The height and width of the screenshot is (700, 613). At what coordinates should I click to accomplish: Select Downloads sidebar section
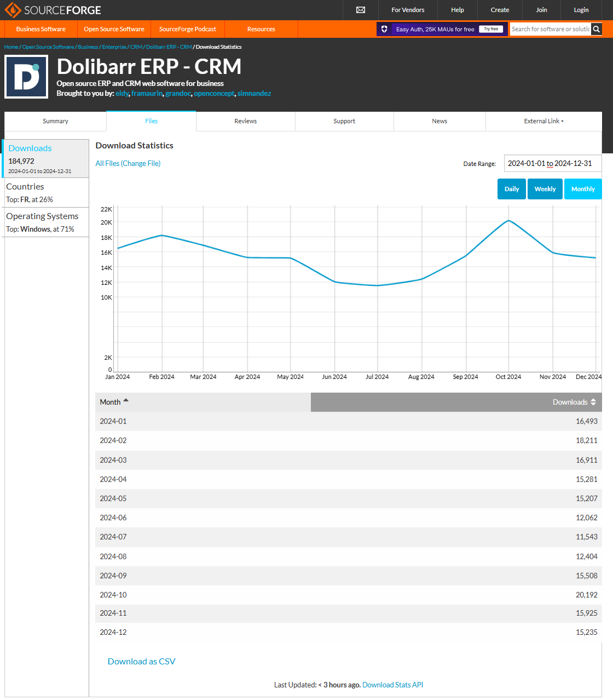click(x=46, y=159)
